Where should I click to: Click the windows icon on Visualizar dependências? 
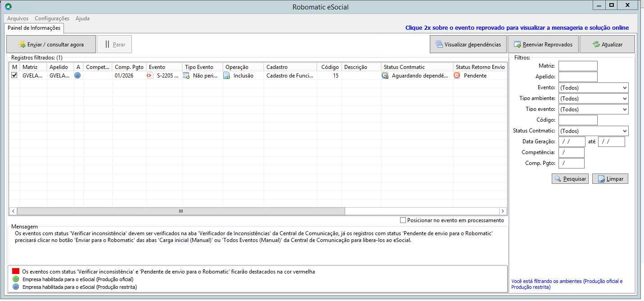coord(439,45)
